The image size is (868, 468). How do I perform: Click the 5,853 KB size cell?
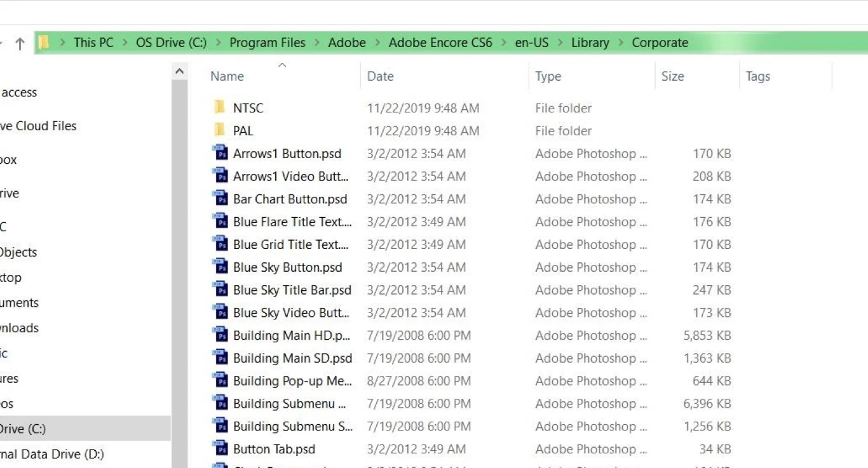(707, 335)
